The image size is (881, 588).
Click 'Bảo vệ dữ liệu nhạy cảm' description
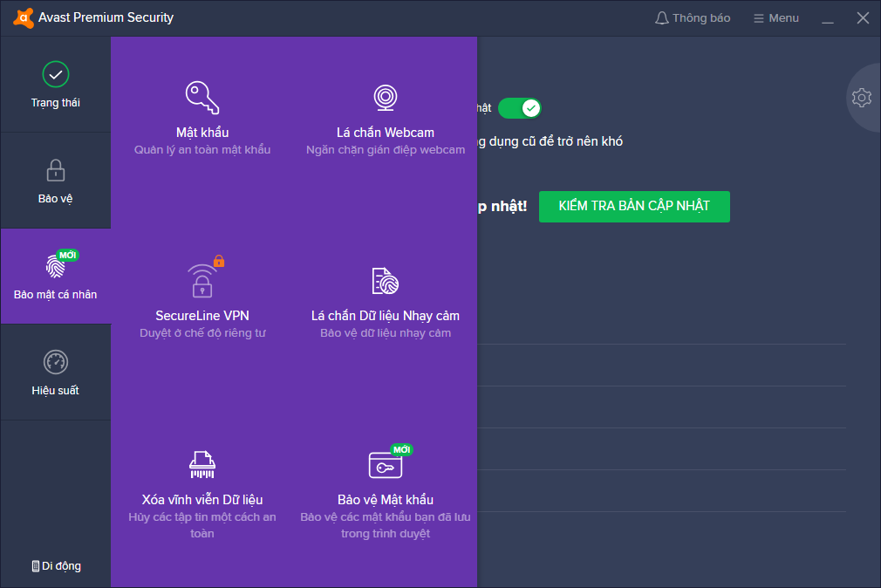(x=386, y=333)
